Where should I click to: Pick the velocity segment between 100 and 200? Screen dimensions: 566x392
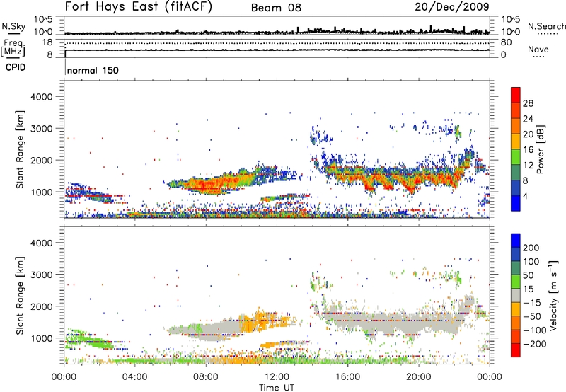pos(516,254)
